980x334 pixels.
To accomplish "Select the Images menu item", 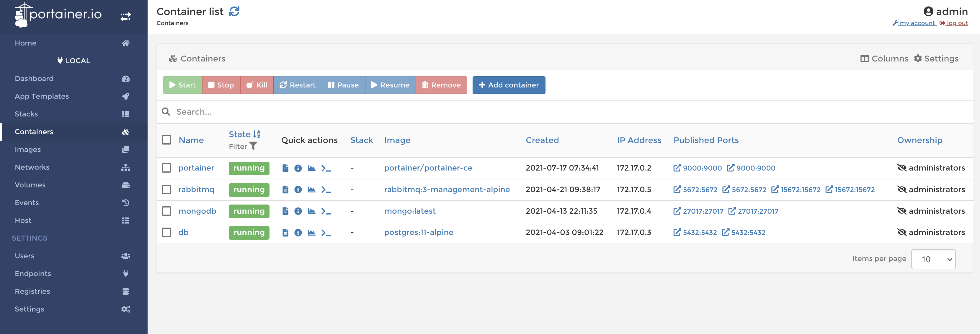I will click(x=27, y=149).
